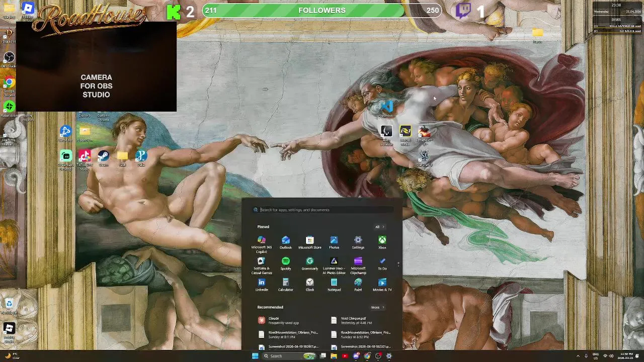Select the Steam desktop shortcut
Viewport: 644px width, 362px height.
[103, 158]
